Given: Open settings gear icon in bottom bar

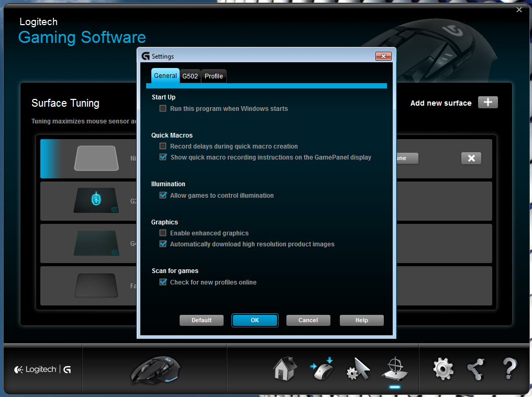Looking at the screenshot, I should 443,369.
